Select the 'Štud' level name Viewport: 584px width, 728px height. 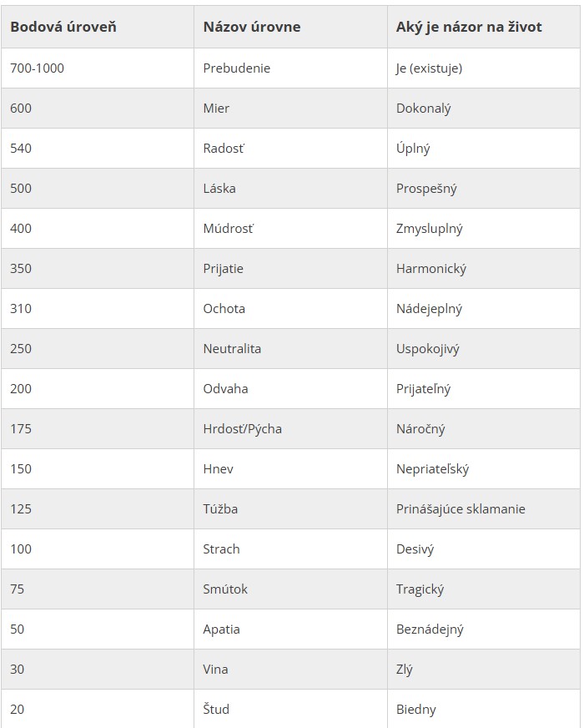pyautogui.click(x=216, y=709)
